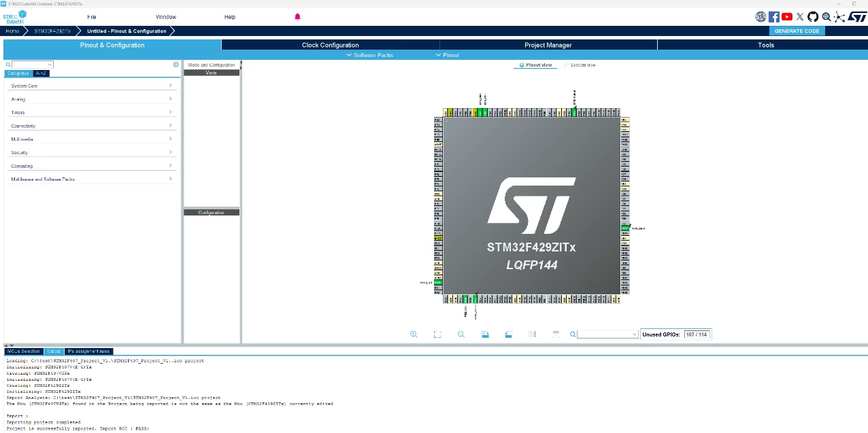
Task: Open the peripheral list settings gear
Action: (x=176, y=65)
